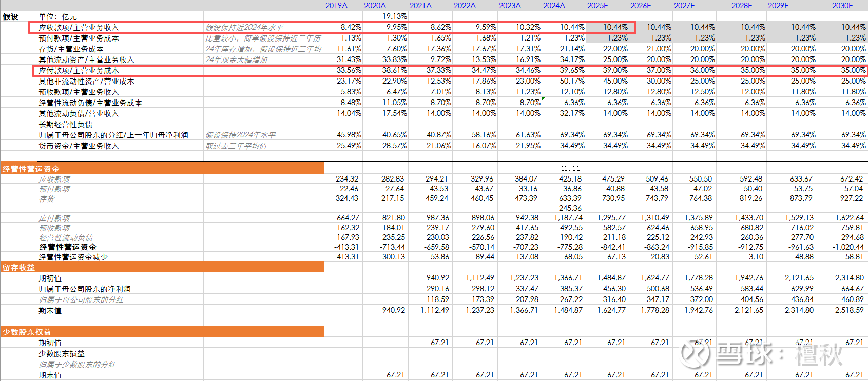Select the 假设 cell
This screenshot has width=868, height=381.
(x=10, y=16)
